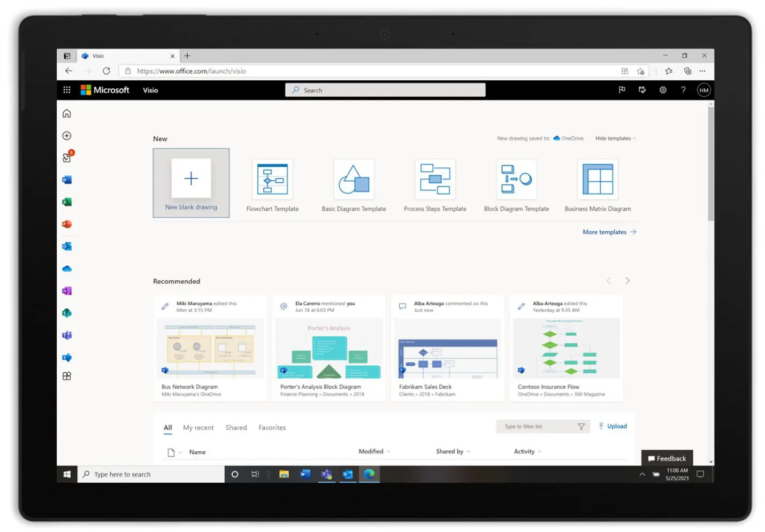Open the Contoso Insurance Flow card

pyautogui.click(x=567, y=348)
